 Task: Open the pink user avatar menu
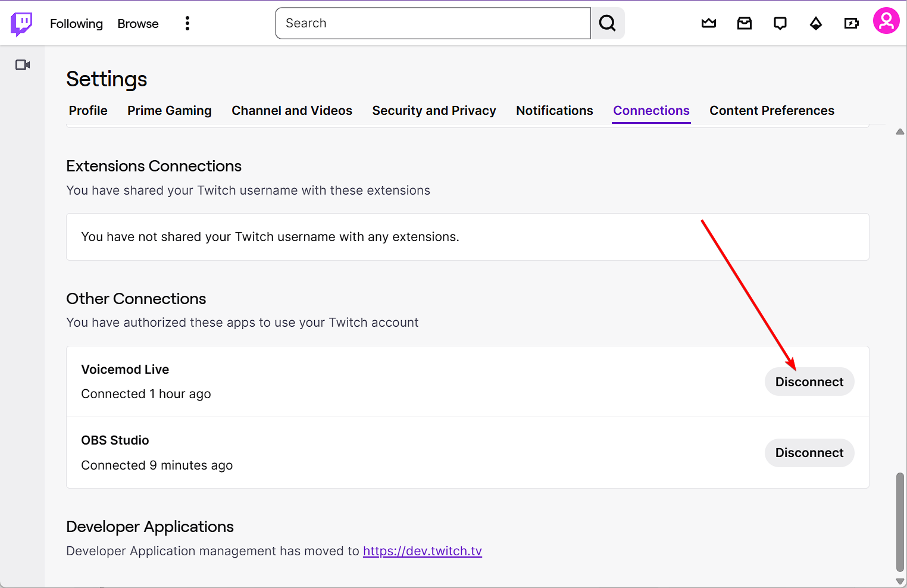(886, 21)
